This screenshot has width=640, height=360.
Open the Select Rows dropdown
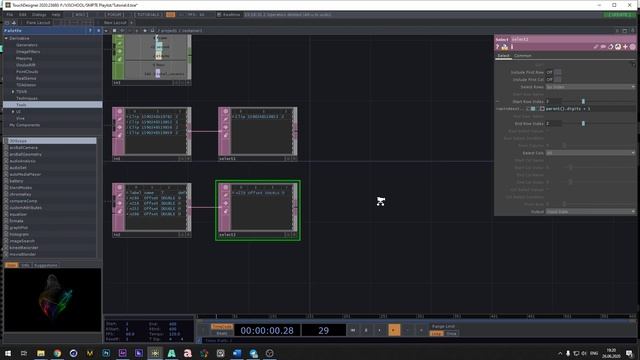[x=590, y=87]
